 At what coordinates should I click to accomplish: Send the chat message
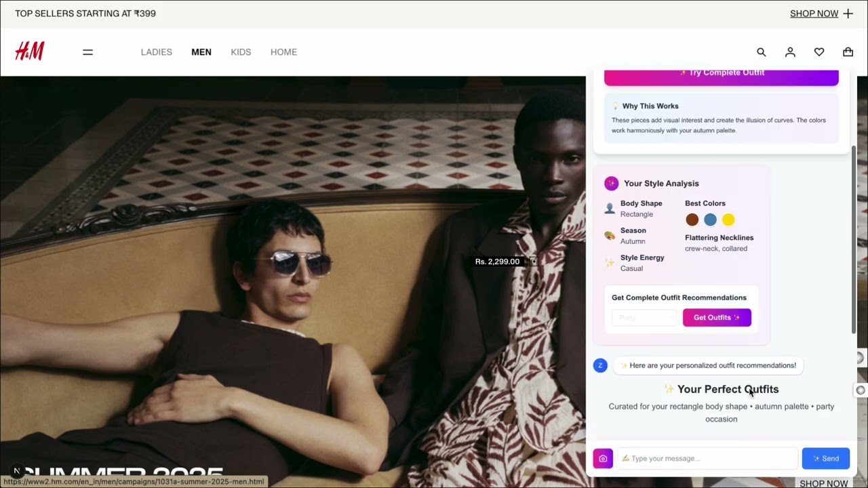click(x=826, y=458)
